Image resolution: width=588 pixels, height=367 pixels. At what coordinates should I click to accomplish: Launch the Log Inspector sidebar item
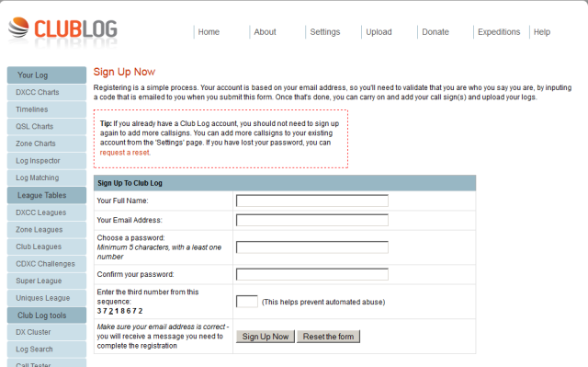click(47, 161)
